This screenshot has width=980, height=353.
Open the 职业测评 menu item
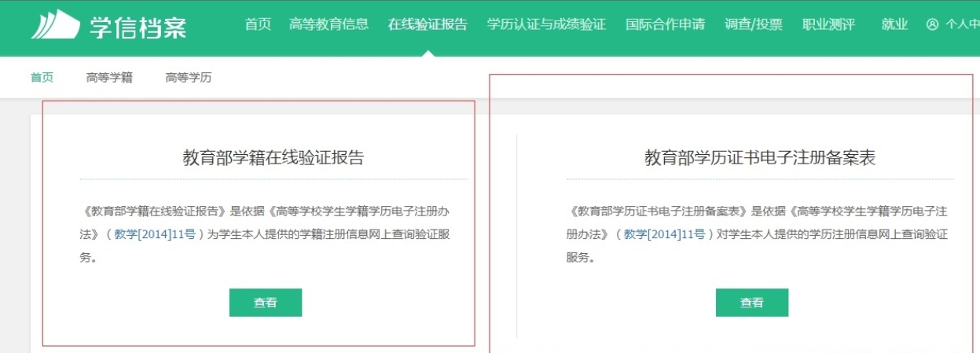[828, 24]
